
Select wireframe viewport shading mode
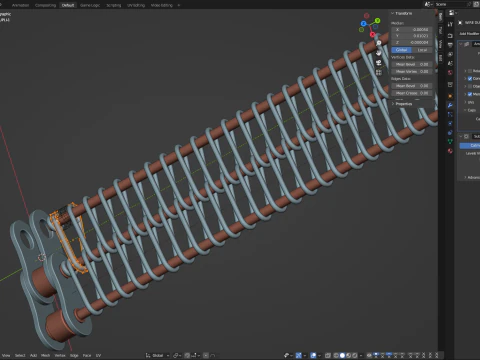coord(336,355)
